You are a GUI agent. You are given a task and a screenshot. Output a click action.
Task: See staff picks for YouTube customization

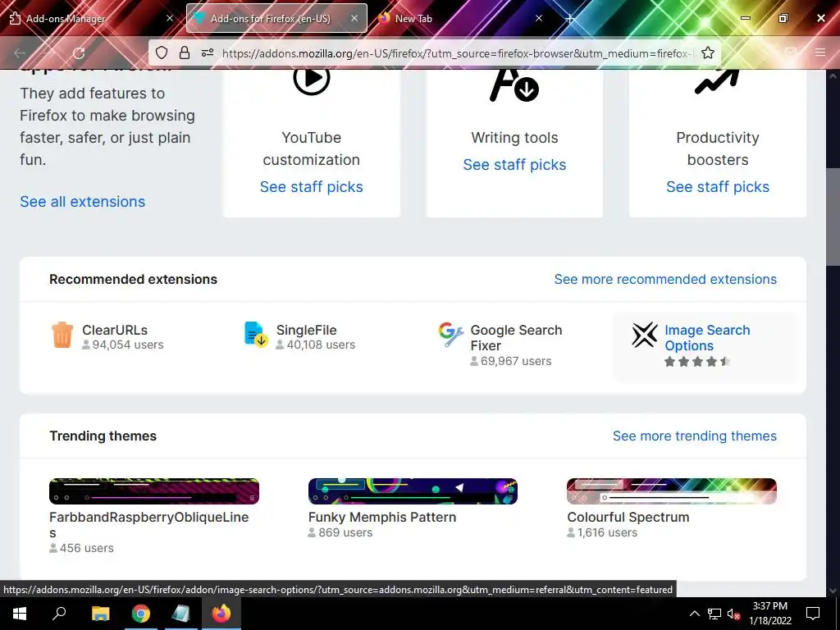pos(311,186)
